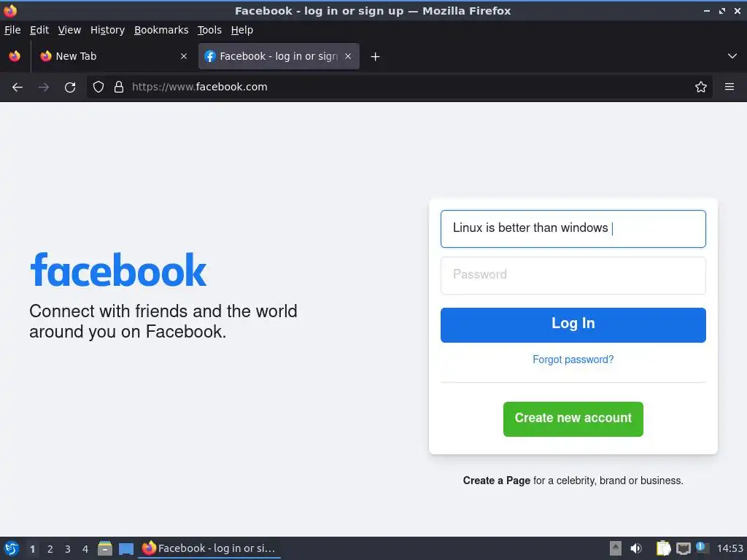The image size is (747, 560).
Task: Open the Forgot password? link
Action: (x=573, y=359)
